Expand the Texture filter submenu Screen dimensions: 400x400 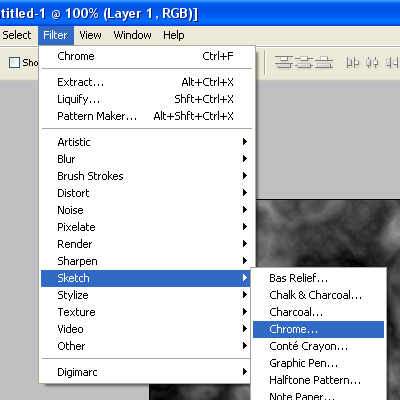[146, 312]
